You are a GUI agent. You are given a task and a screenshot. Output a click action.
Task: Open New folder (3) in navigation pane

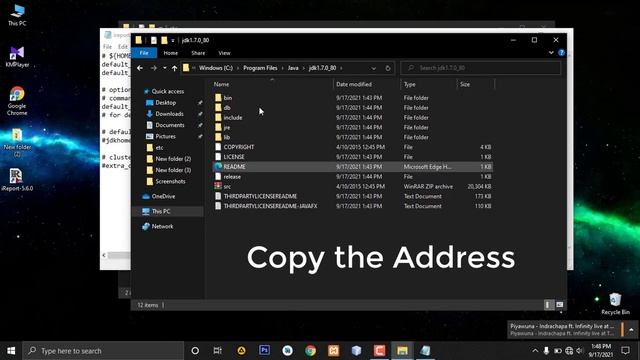[x=173, y=170]
